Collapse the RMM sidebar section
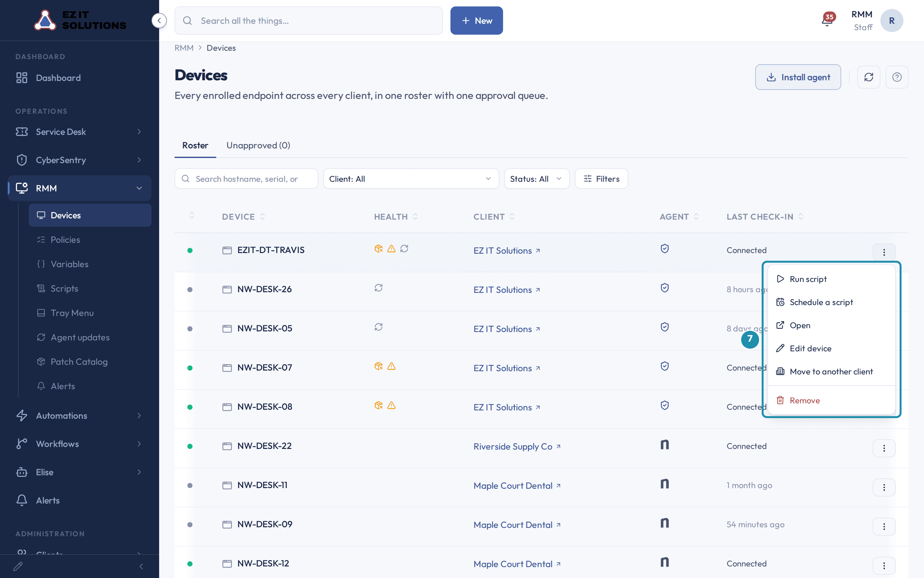The width and height of the screenshot is (924, 578). click(x=80, y=188)
